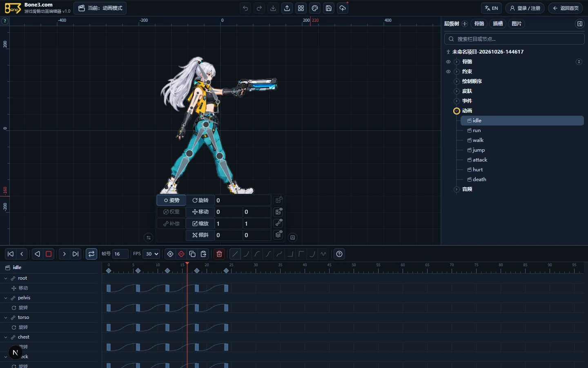The image size is (588, 368).
Task: Switch to the 图片 tab
Action: click(x=517, y=24)
